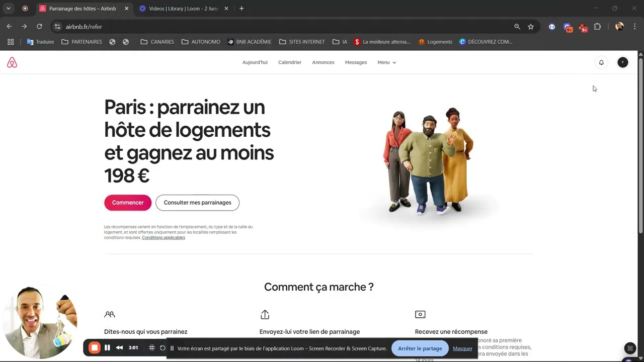
Task: Click the Loom timer 3:01
Action: (x=133, y=348)
